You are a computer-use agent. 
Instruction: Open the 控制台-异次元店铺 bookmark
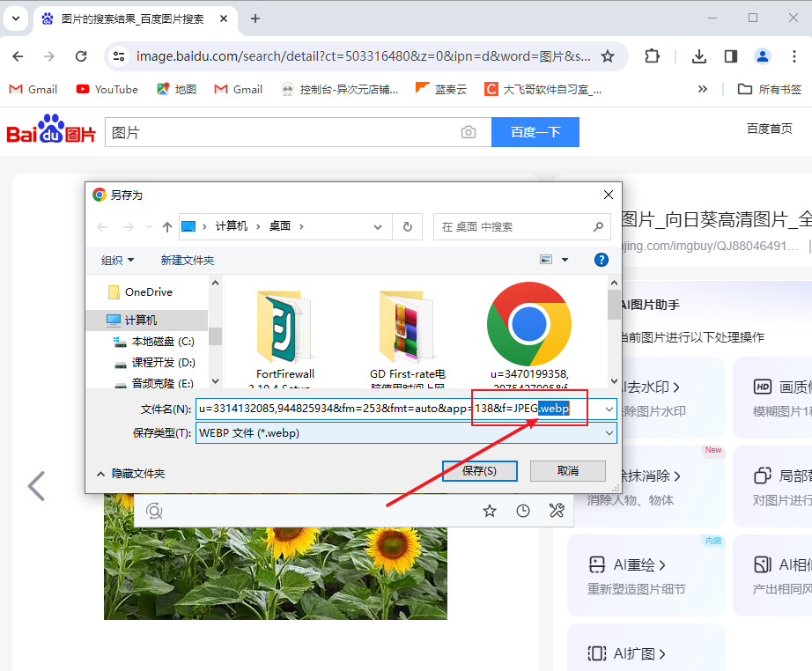click(x=340, y=89)
